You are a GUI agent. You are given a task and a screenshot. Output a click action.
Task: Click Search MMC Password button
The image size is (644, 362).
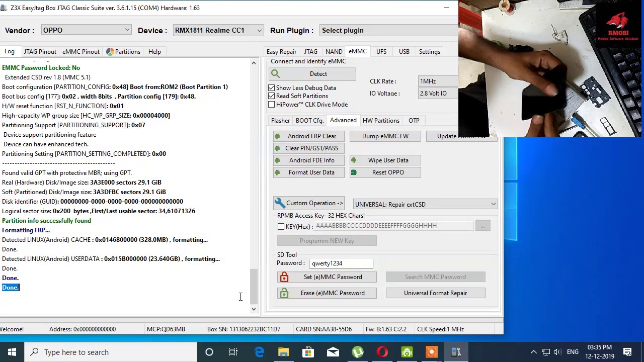pos(435,277)
